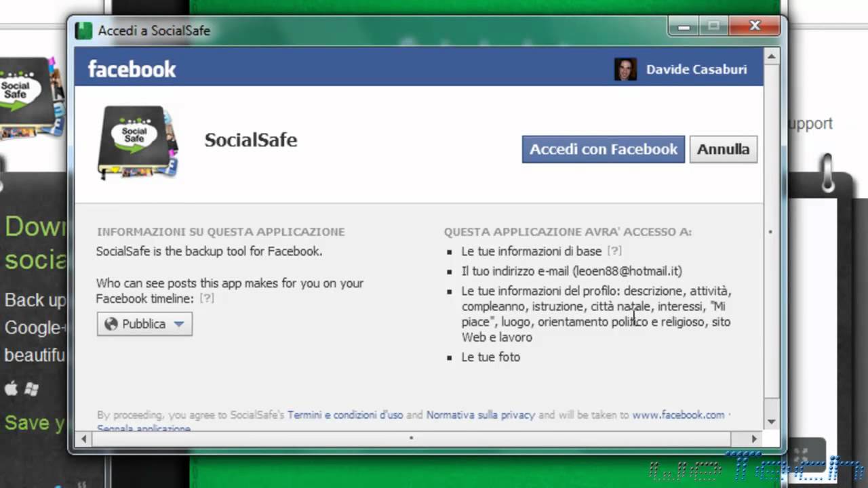The height and width of the screenshot is (488, 868).
Task: Click 'INFORMAZIONI SU QUESTA APPLICAZIONE' heading
Action: [x=221, y=232]
